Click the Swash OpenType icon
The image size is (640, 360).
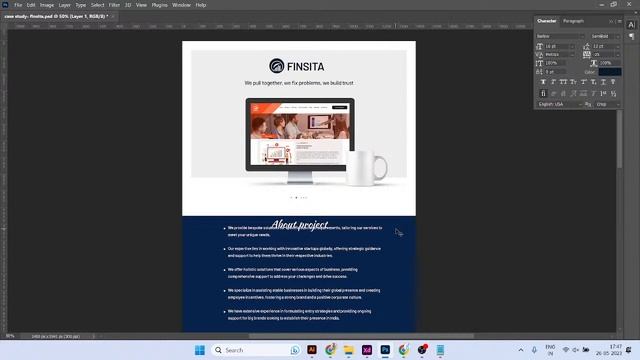pos(573,93)
